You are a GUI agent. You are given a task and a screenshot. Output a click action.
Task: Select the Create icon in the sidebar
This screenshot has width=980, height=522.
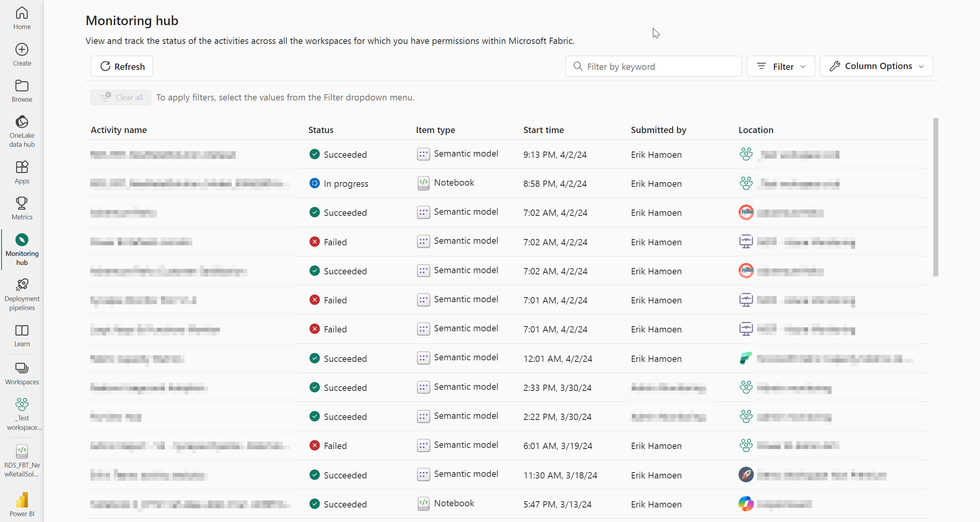(x=22, y=53)
